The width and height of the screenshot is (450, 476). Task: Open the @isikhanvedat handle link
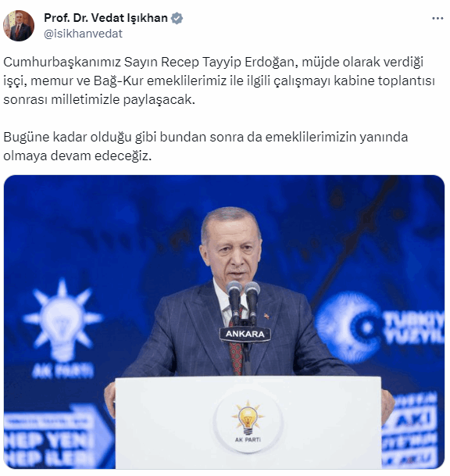(x=83, y=34)
